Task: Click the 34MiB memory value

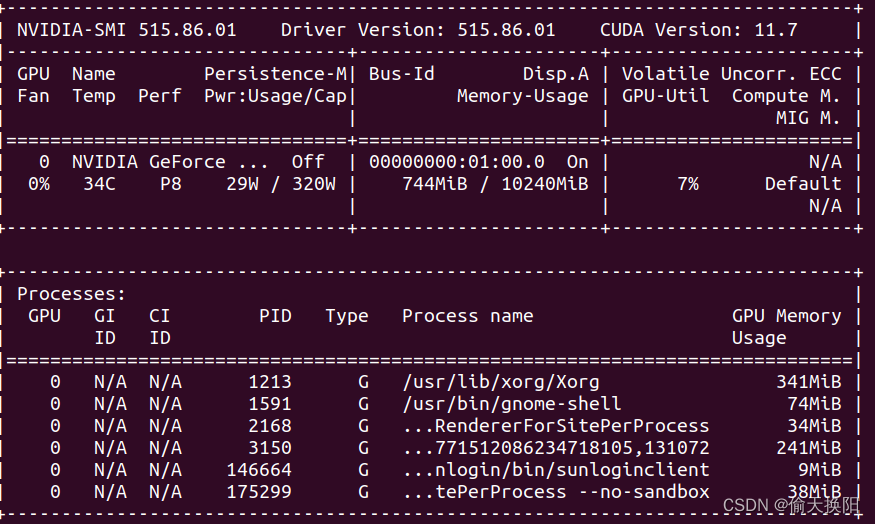Action: coord(814,426)
